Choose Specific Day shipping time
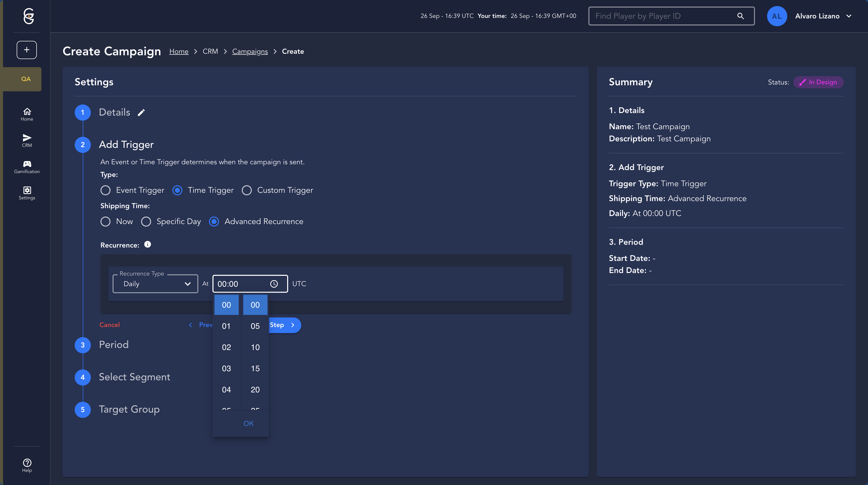The height and width of the screenshot is (485, 868). pyautogui.click(x=146, y=222)
